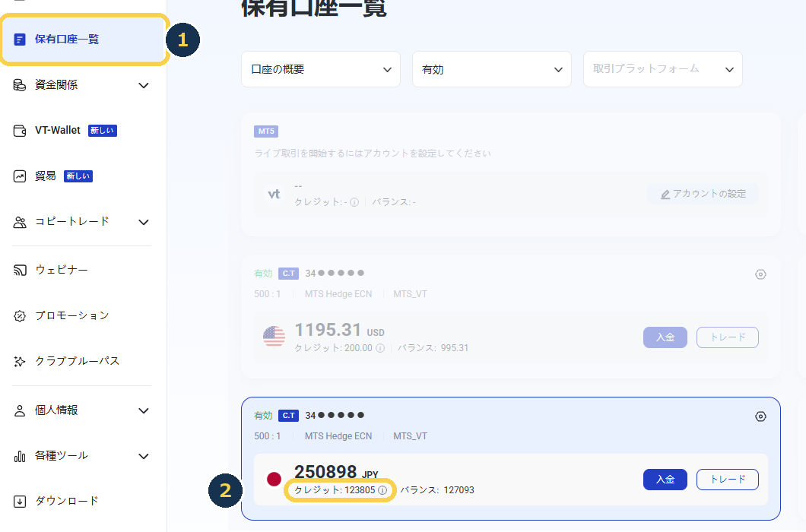Click MTS Hedge ECN on the JPY account
The height and width of the screenshot is (532, 806).
pyautogui.click(x=338, y=436)
